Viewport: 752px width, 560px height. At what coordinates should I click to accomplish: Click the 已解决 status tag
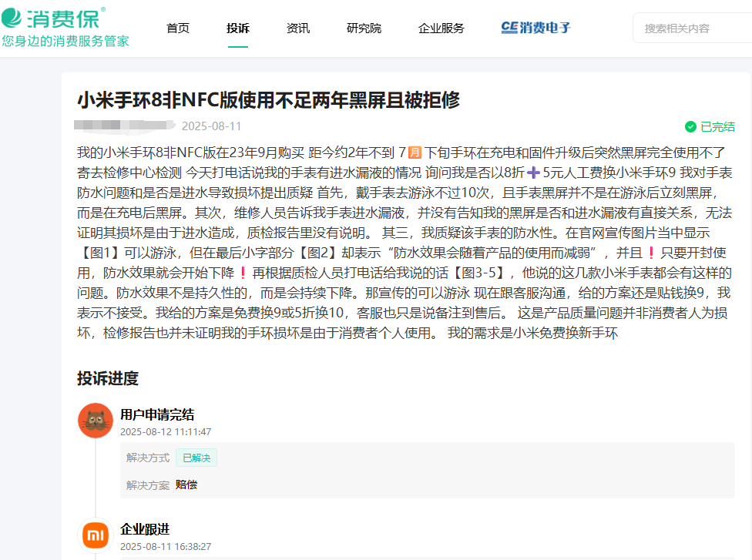(196, 458)
